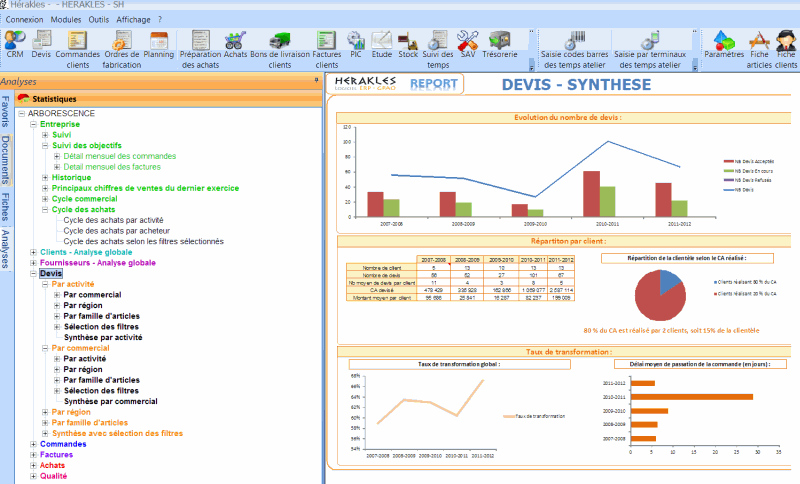Expand the Historique node
The image size is (800, 484).
pyautogui.click(x=45, y=177)
